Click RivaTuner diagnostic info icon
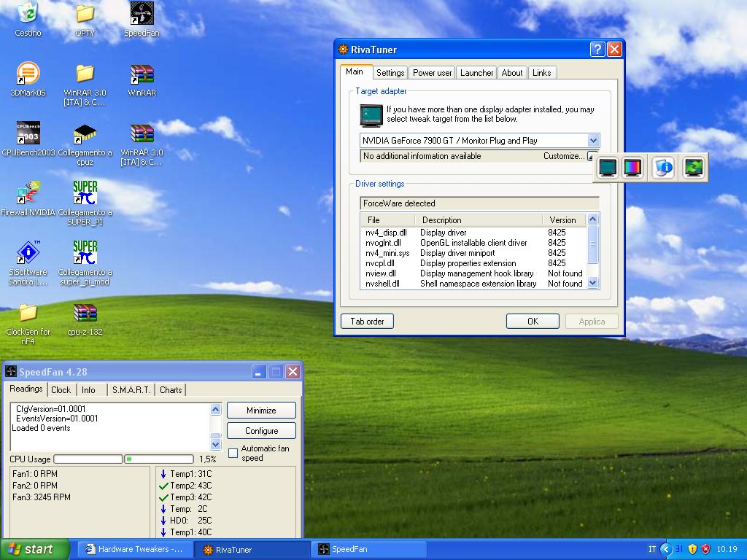Screen dimensions: 747x560 coord(663,168)
